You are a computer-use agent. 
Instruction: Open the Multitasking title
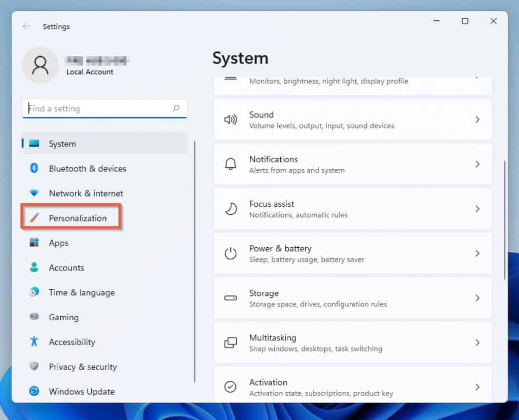(273, 337)
